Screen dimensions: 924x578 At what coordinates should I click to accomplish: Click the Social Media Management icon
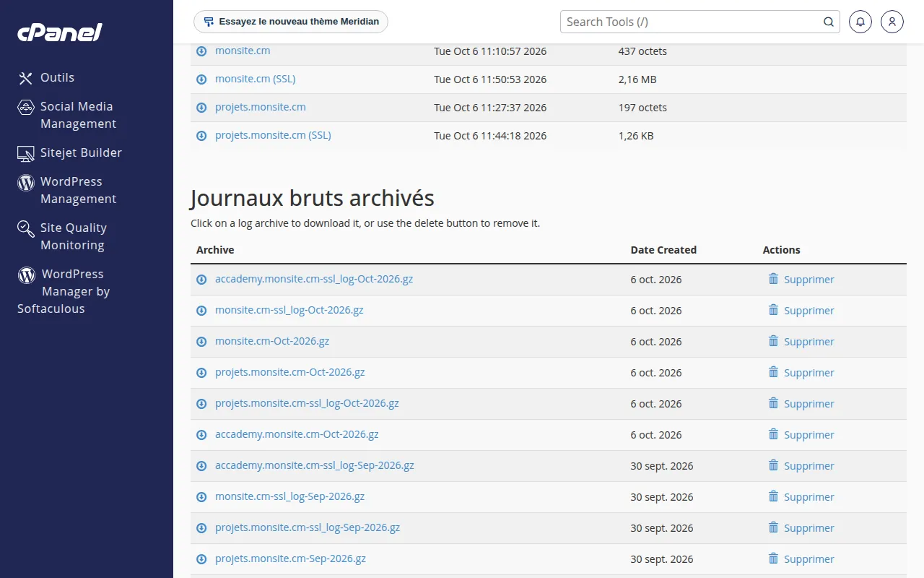tap(26, 107)
